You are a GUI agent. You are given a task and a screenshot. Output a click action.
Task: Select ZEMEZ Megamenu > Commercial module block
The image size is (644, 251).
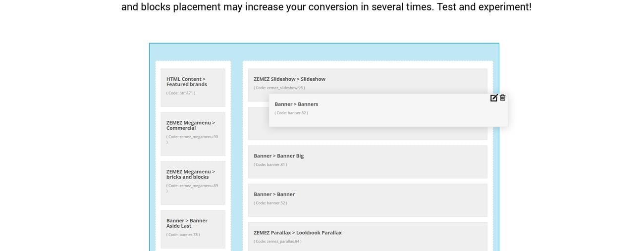[193, 134]
